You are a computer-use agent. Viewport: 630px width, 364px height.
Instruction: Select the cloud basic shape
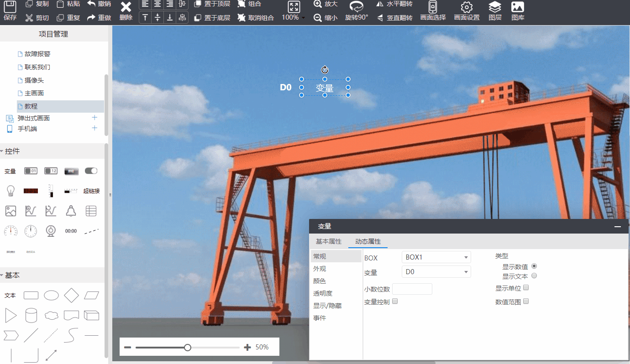(x=51, y=315)
